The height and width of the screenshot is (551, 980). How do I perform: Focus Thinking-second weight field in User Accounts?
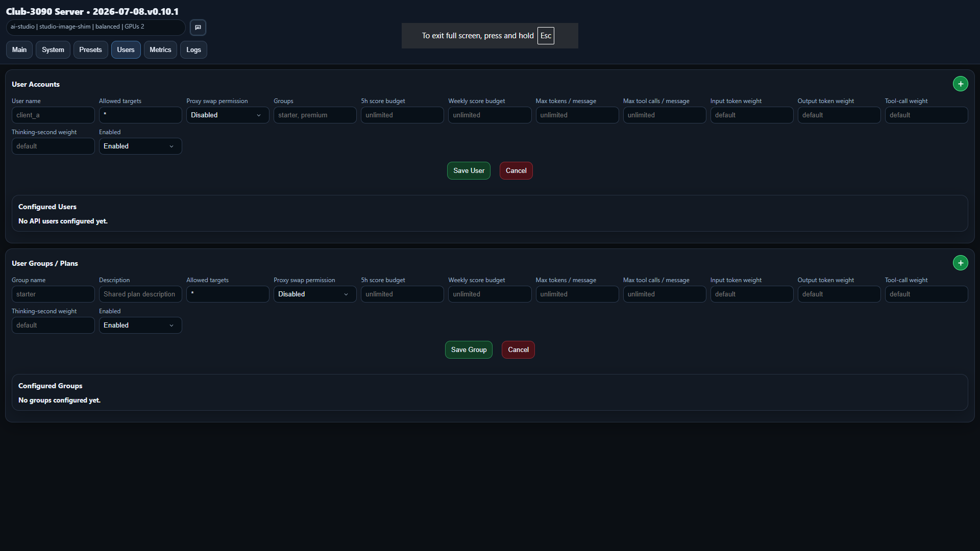[x=53, y=146]
